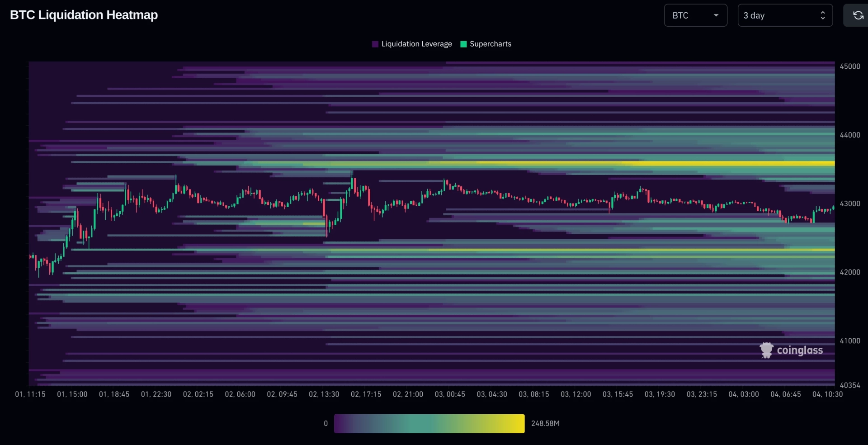Click the 04, 03:00 time axis label
Screen dimensions: 868x445
[x=744, y=394]
